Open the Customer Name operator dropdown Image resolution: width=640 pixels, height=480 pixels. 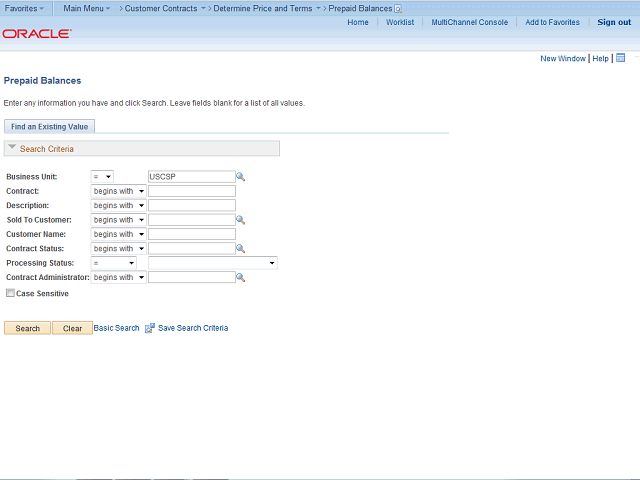pyautogui.click(x=118, y=234)
